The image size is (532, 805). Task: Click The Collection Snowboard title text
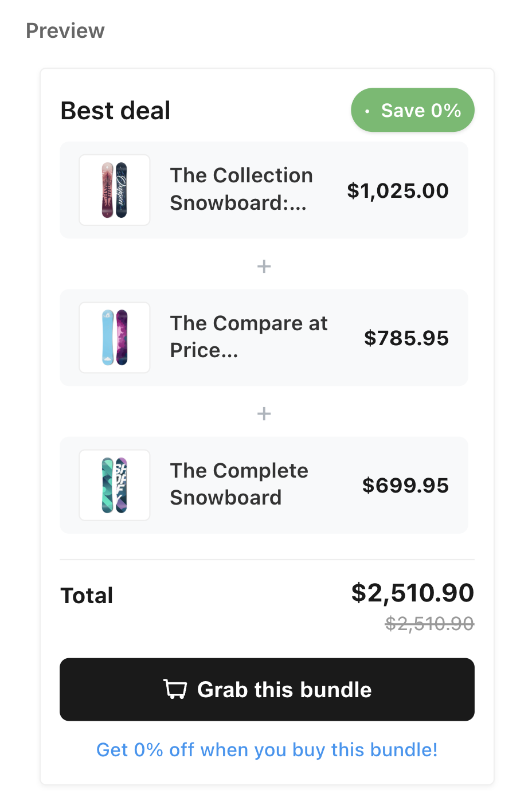(x=241, y=189)
